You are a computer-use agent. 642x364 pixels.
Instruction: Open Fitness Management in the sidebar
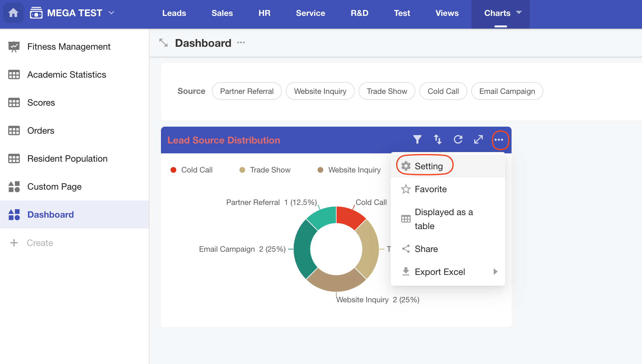(69, 46)
